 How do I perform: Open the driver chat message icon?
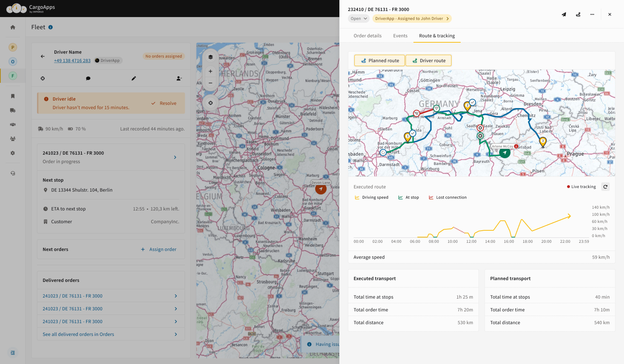pyautogui.click(x=88, y=78)
